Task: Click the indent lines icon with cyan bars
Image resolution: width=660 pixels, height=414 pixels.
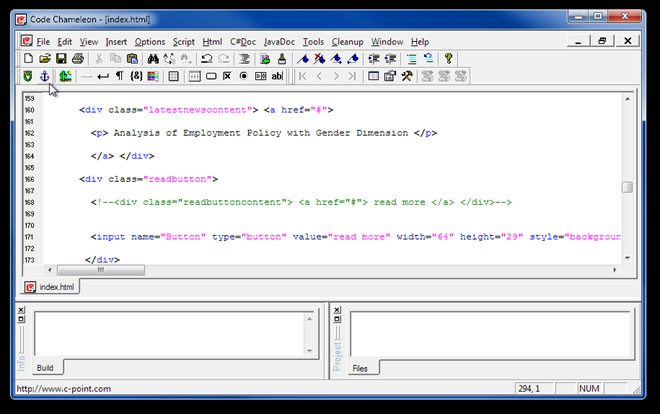Action: [411, 59]
